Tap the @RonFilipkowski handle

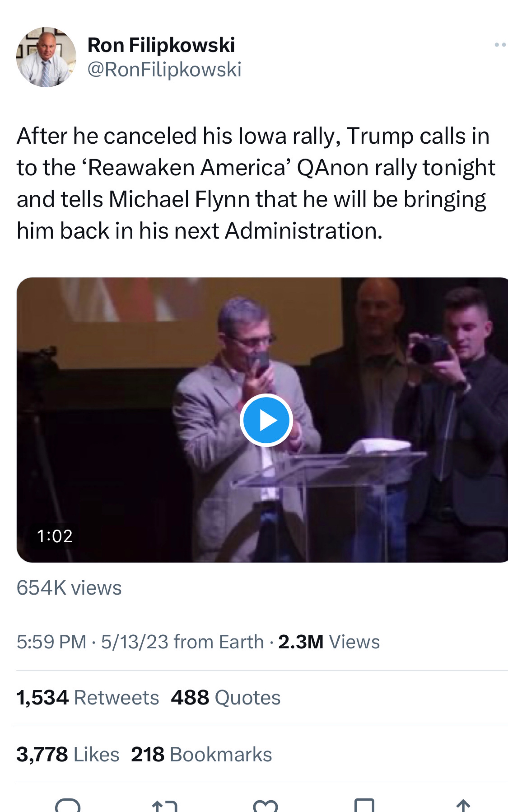164,70
